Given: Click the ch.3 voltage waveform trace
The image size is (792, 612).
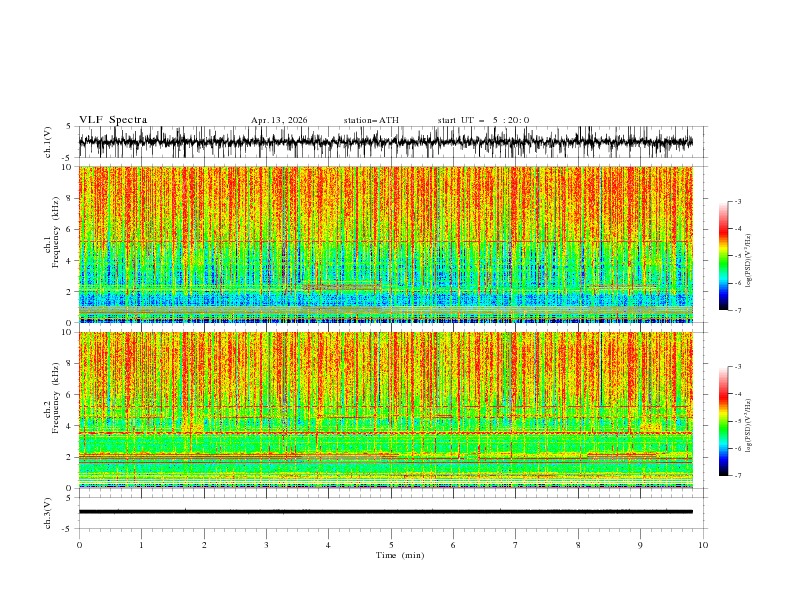Looking at the screenshot, I should point(386,512).
